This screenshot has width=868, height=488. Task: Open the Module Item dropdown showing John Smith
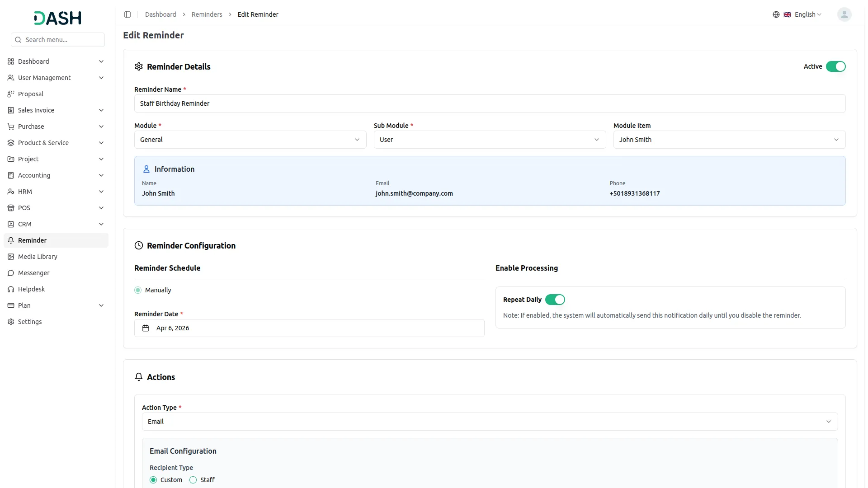coord(729,140)
